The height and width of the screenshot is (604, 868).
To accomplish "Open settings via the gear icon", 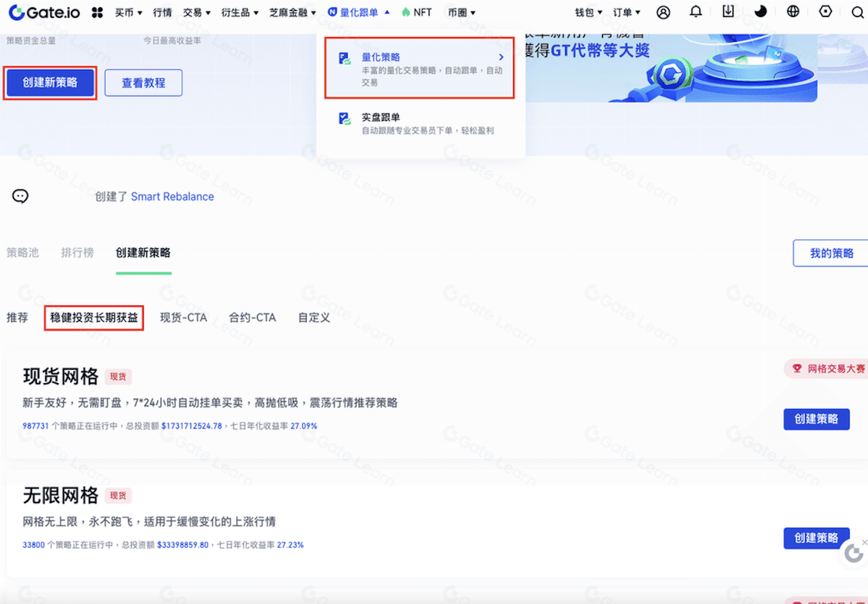I will [x=825, y=12].
